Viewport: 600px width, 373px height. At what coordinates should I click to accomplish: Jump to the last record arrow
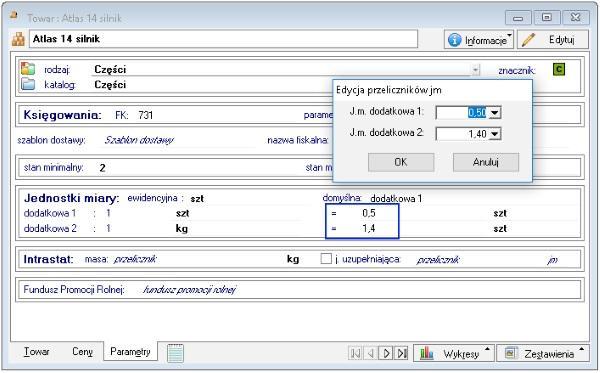pyautogui.click(x=401, y=353)
